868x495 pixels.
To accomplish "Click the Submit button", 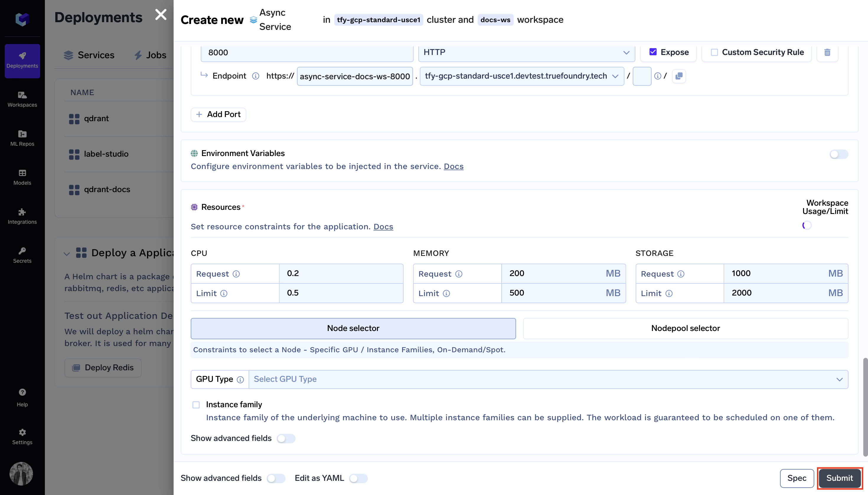I will [839, 478].
